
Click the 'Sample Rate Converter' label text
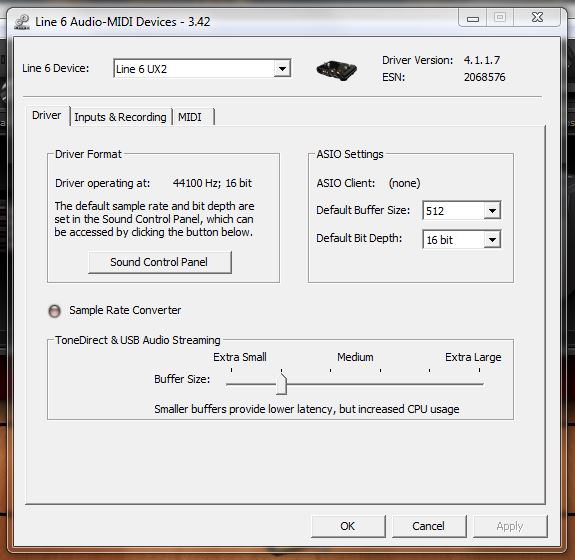click(x=125, y=310)
